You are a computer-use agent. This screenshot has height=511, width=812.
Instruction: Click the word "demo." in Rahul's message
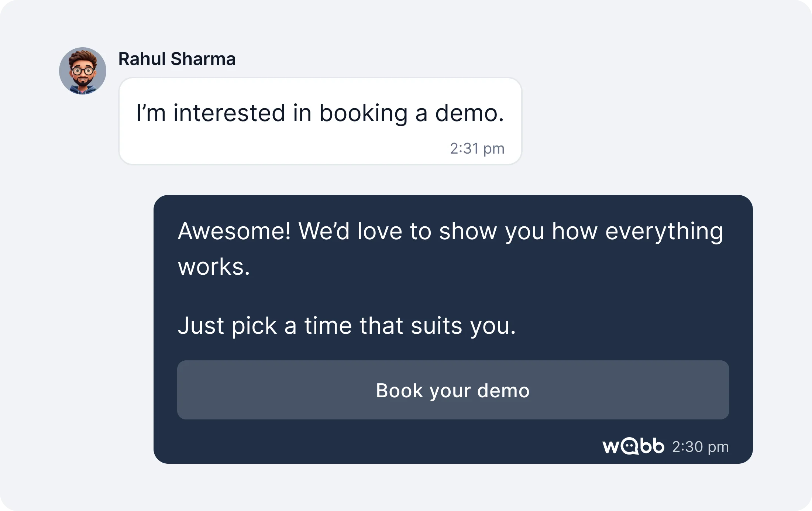click(469, 113)
